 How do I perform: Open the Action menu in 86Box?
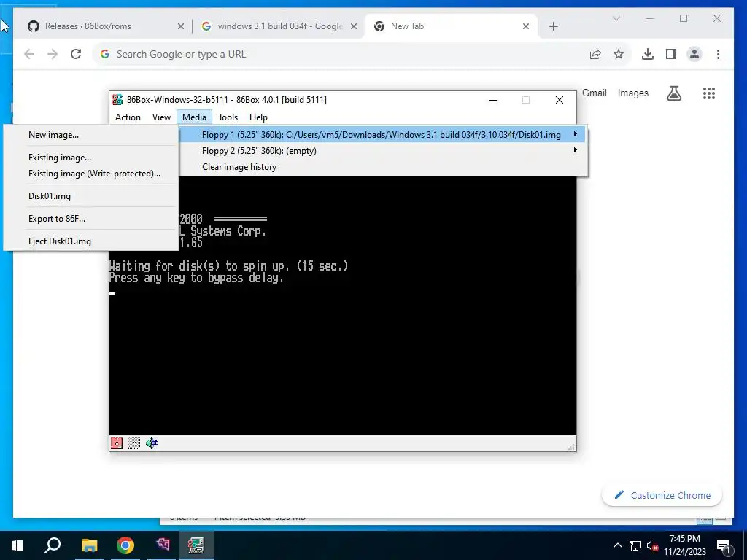128,117
